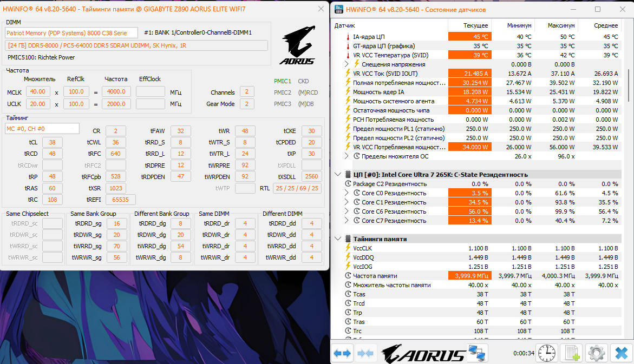Click the Gear Mode value field
The image size is (634, 364).
tap(247, 104)
